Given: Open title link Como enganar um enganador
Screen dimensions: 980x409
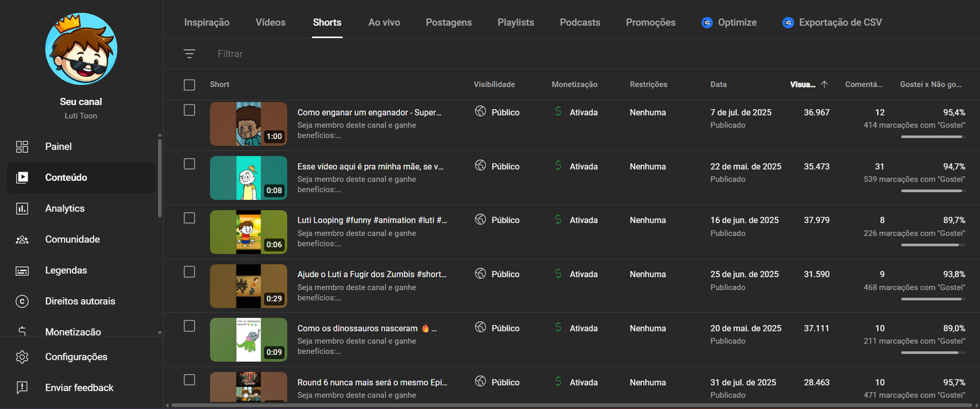Looking at the screenshot, I should pyautogui.click(x=369, y=112).
